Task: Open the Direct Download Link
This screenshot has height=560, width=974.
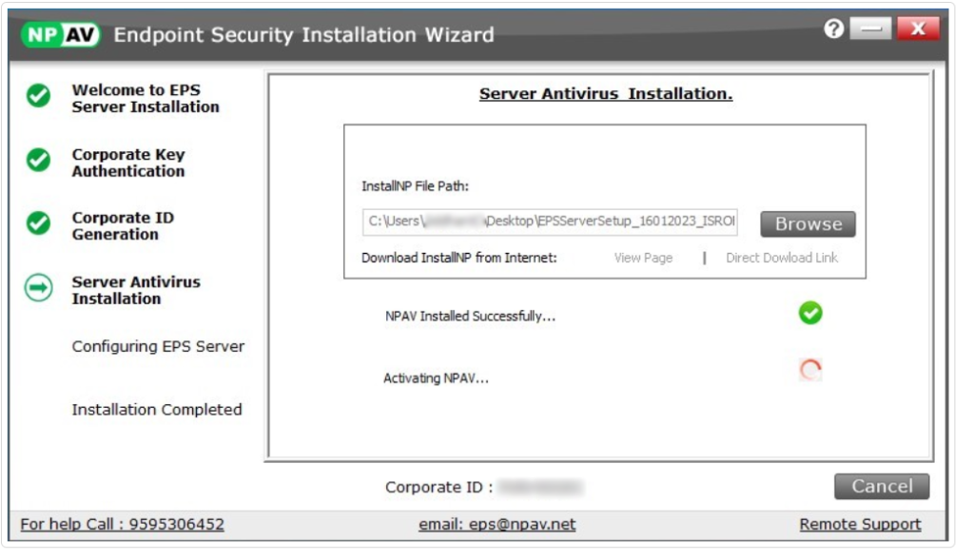Action: click(x=782, y=258)
